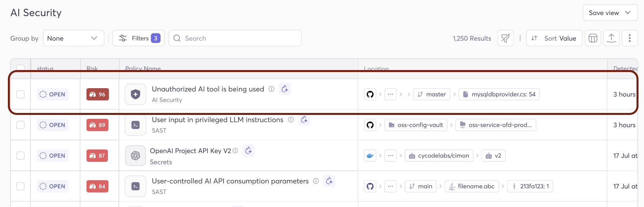Screen dimensions: 644x207
Task: Click GitHub icon in mysqldbprovider.cs row
Action: click(x=370, y=94)
